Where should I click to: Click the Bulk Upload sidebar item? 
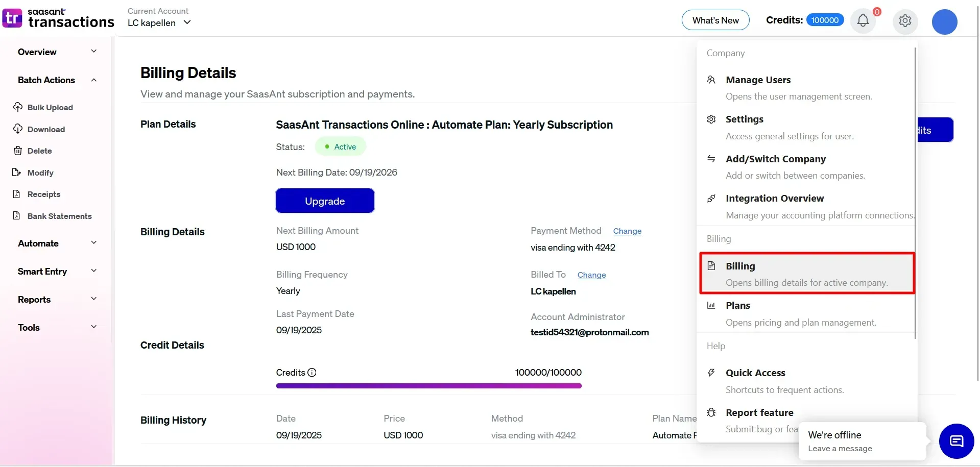[50, 107]
